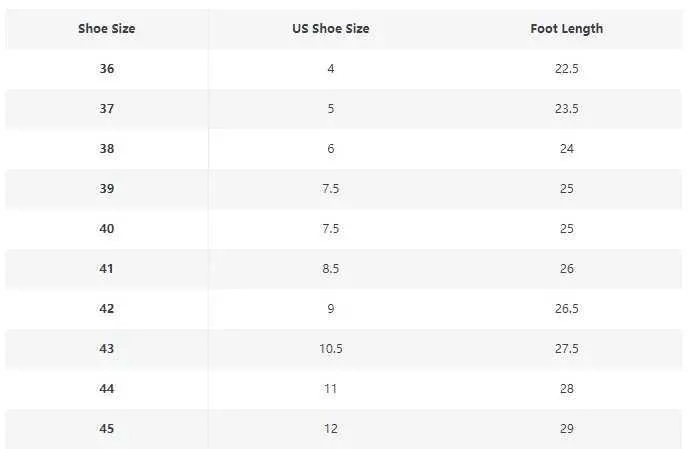Select shoe size 42 cell
This screenshot has width=688, height=449.
click(x=107, y=309)
